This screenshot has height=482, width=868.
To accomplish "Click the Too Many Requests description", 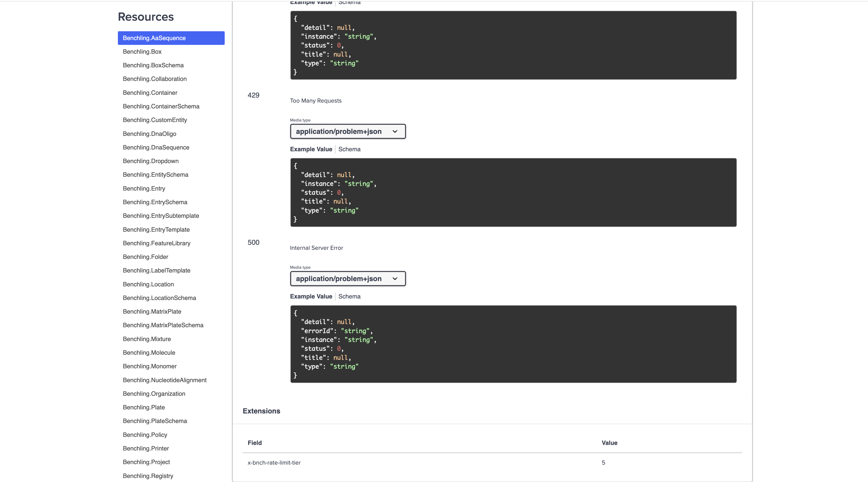I will 316,101.
